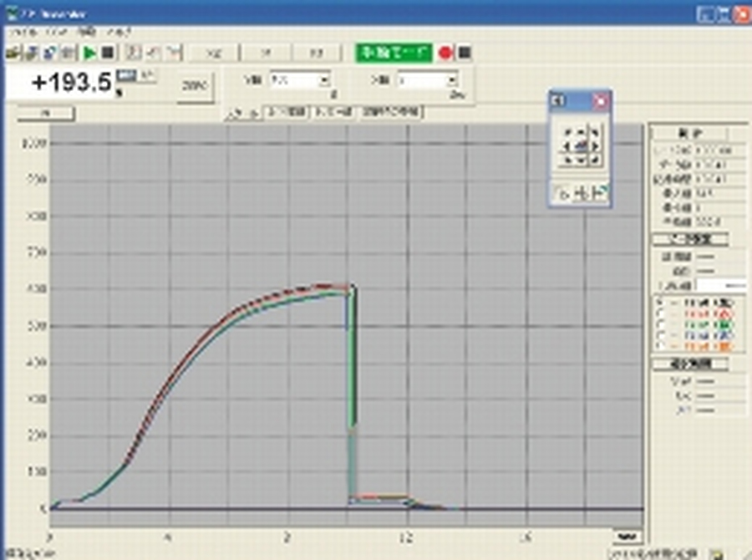This screenshot has width=752, height=560.
Task: Open the X-axis dropdown
Action: 452,81
